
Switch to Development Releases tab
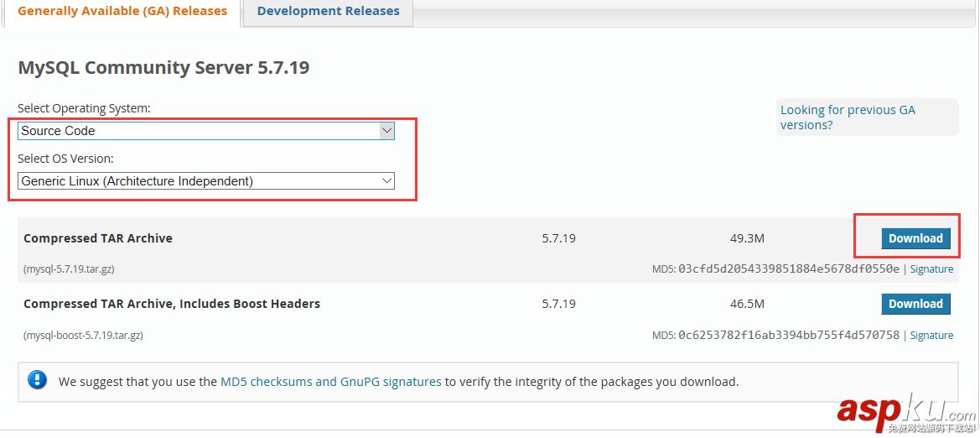pyautogui.click(x=328, y=12)
